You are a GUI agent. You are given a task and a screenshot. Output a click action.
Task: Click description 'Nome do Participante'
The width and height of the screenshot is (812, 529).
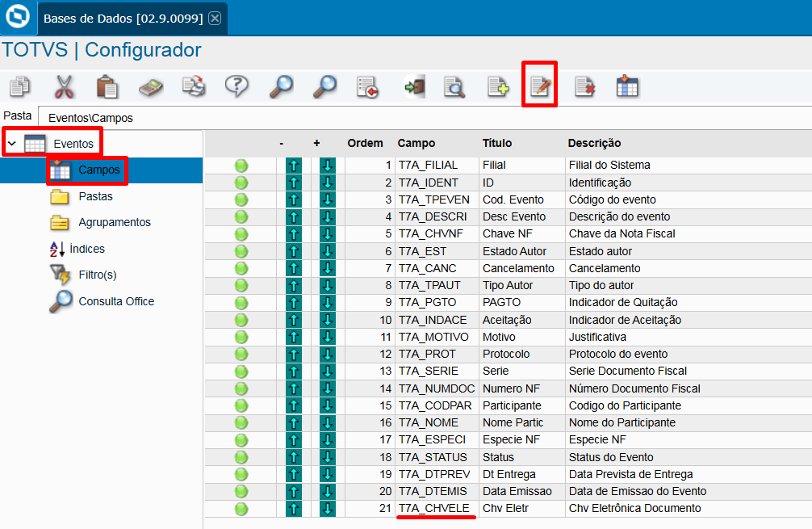[x=622, y=422]
